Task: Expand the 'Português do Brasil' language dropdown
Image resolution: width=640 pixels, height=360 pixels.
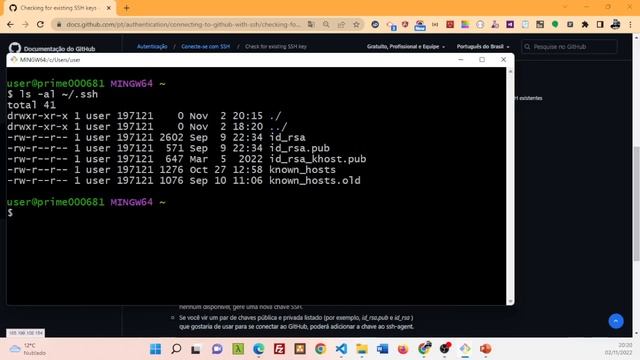Action: click(x=483, y=47)
